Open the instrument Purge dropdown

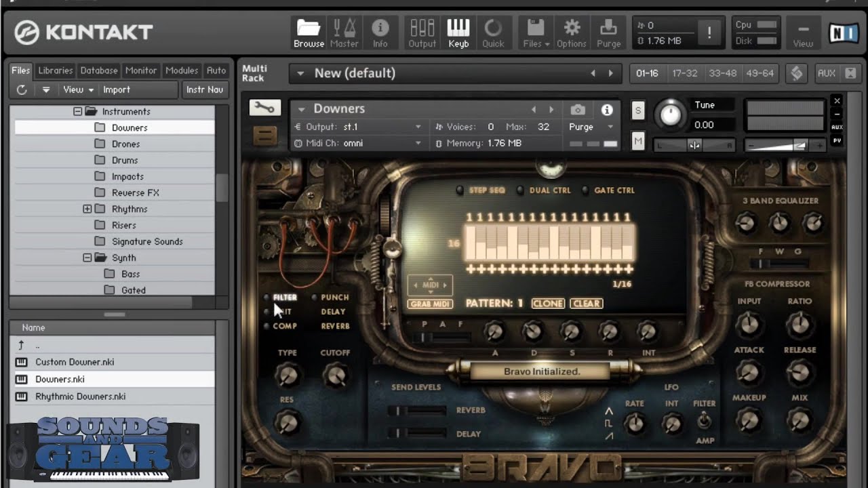pos(591,127)
